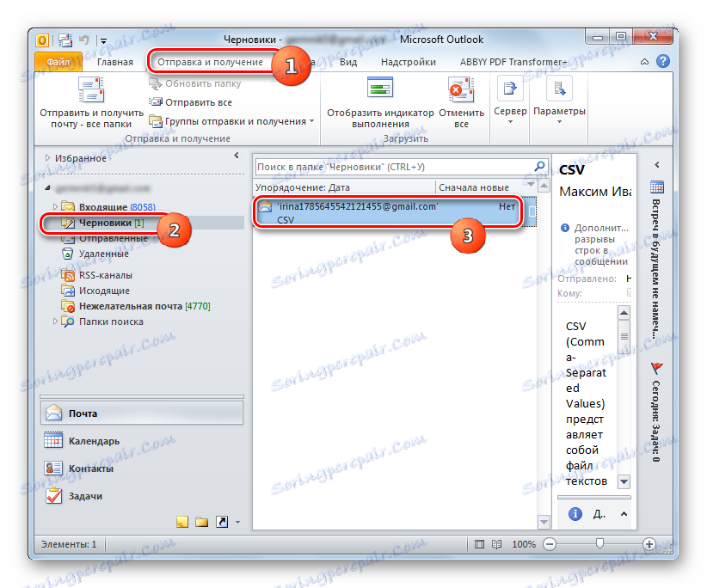Switch to the Главная ribbon tab
The image size is (707, 588).
coord(115,62)
